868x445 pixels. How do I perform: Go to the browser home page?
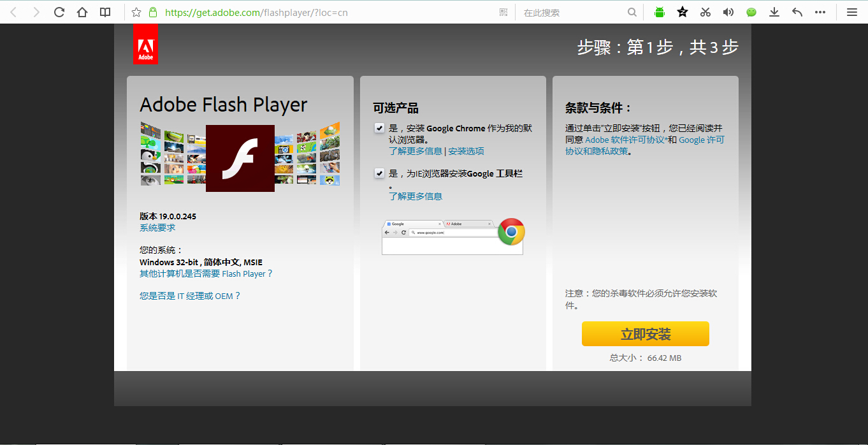82,12
